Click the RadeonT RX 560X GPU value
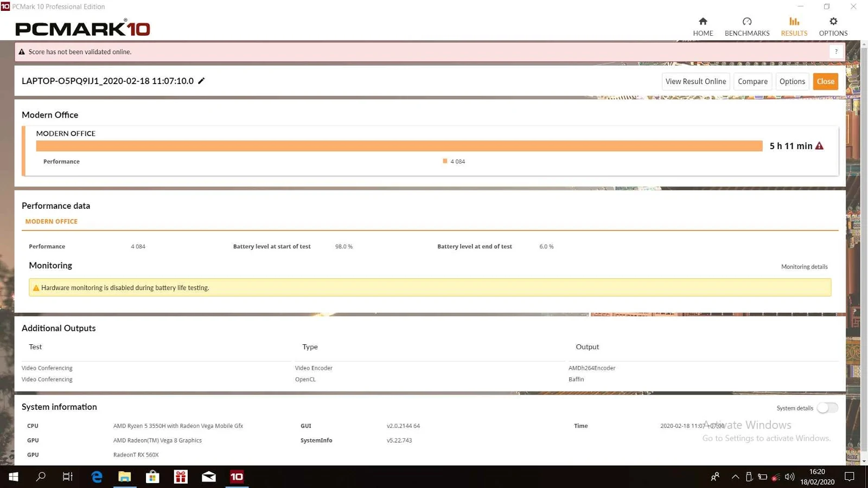 [136, 455]
